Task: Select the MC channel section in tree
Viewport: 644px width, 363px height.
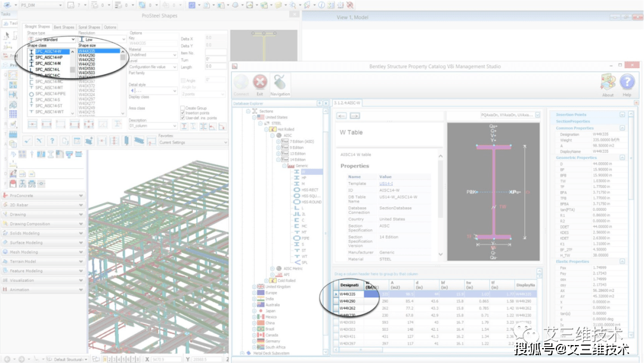Action: coord(304,226)
